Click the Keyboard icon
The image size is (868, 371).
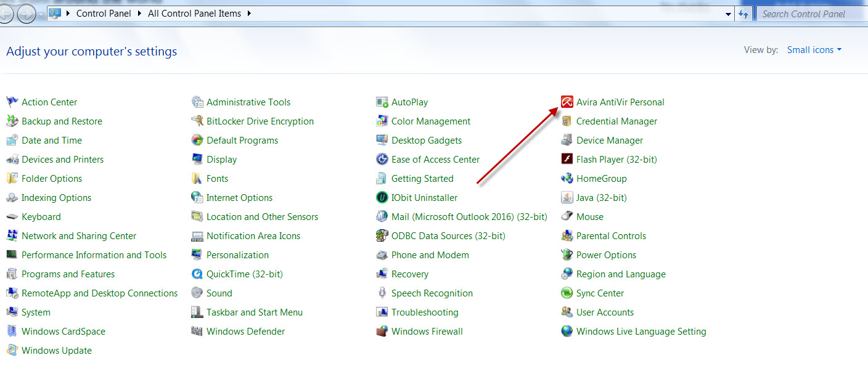click(x=12, y=217)
